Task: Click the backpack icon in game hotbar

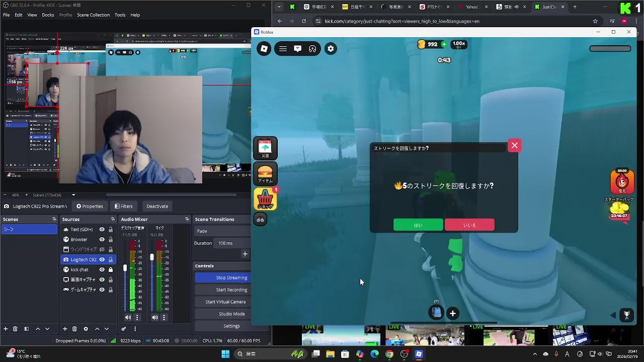Action: tap(437, 313)
